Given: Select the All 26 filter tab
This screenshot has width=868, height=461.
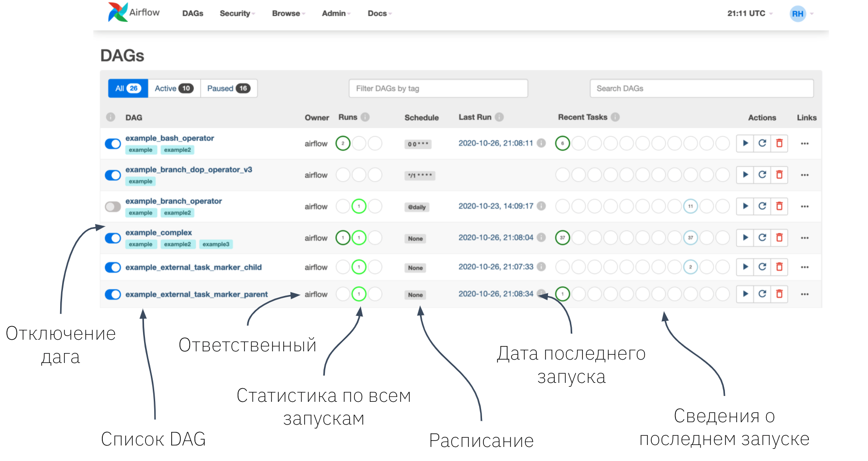Looking at the screenshot, I should (128, 88).
